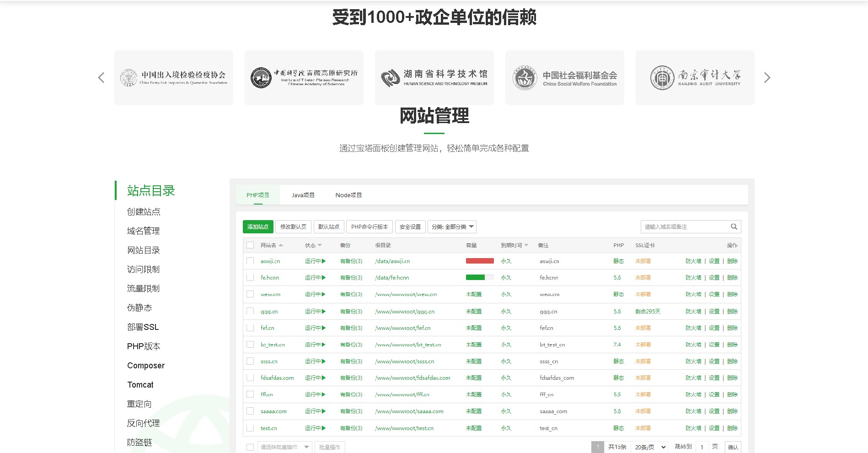This screenshot has height=453, width=868.
Task: Check the checkbox for wew.cm row
Action: (x=250, y=294)
